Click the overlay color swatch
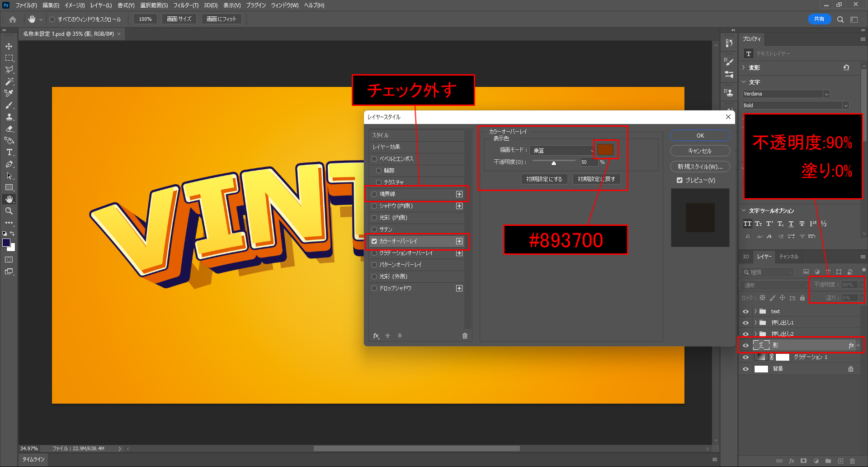 (x=605, y=150)
